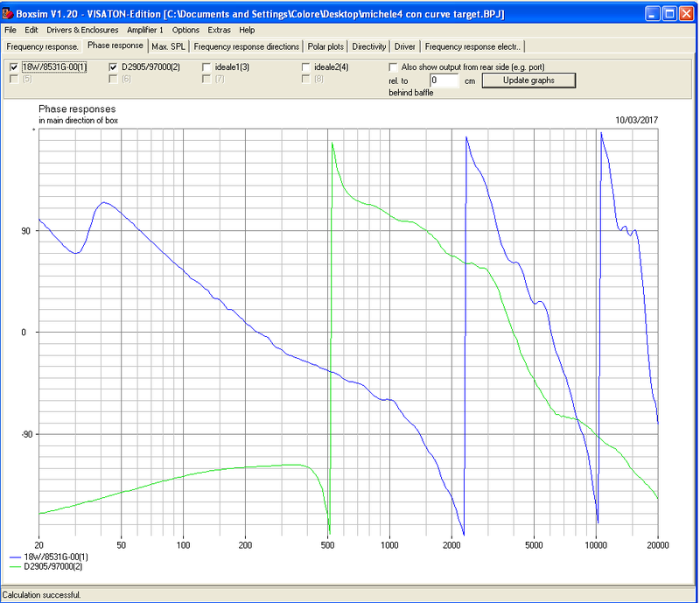
Task: Uncheck the D2905/97000(2) driver checkbox
Action: (113, 67)
